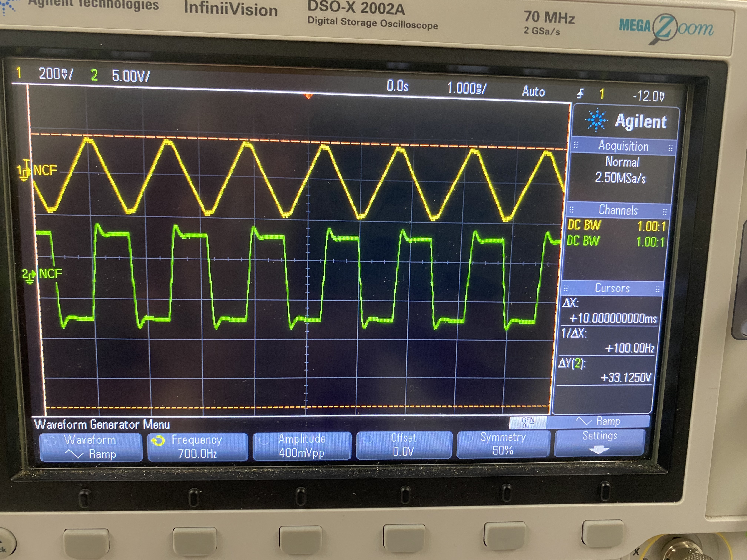Image resolution: width=747 pixels, height=560 pixels.
Task: Click the ΔX +10.000000000ms cursor value
Action: [x=613, y=318]
